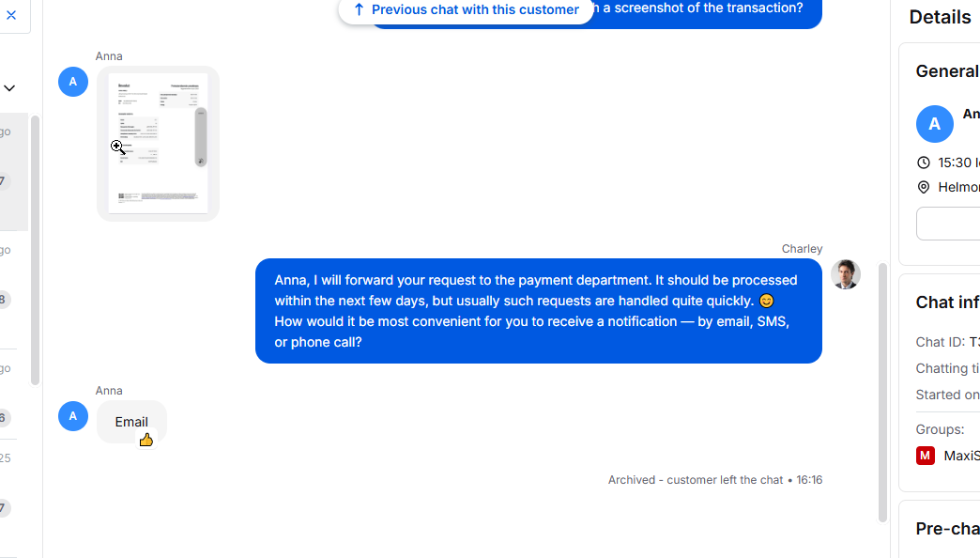Click the up arrow in Previous chat button
The width and height of the screenshot is (980, 558).
(x=359, y=9)
